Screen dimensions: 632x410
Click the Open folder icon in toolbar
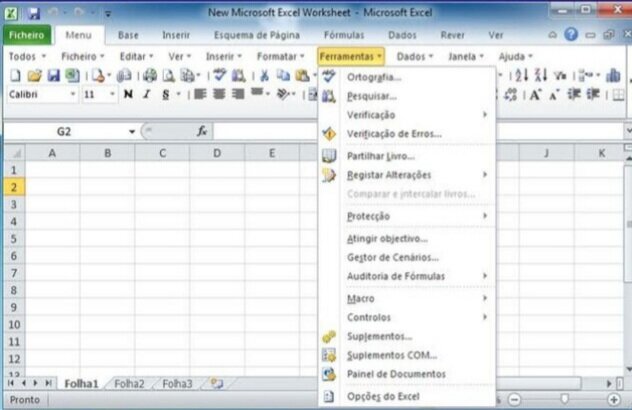[34, 75]
